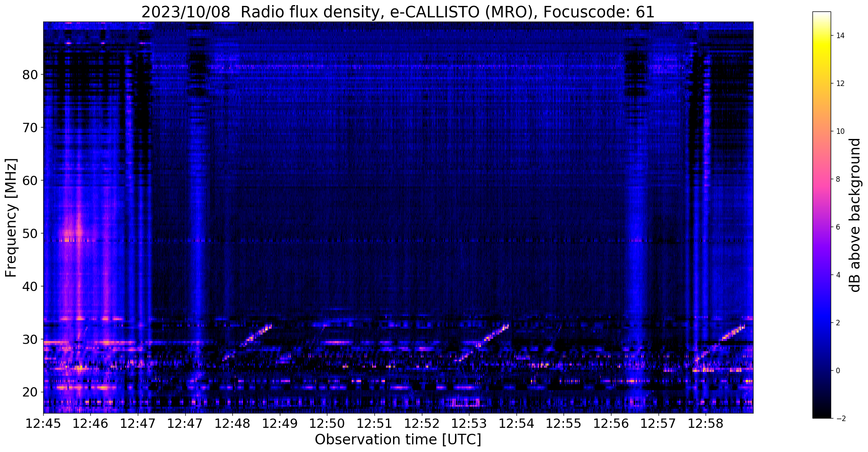
Task: Click the colorbar tick label 8
Action: click(837, 179)
